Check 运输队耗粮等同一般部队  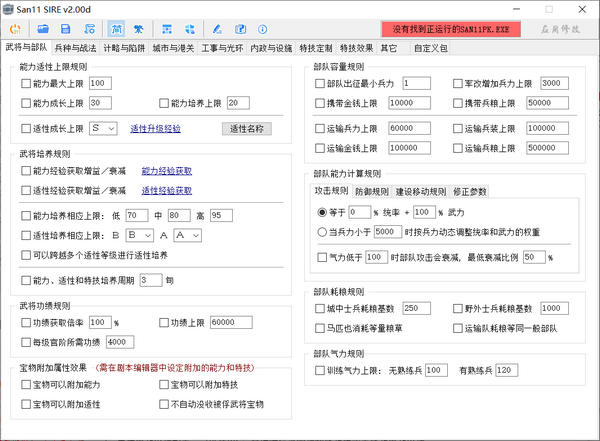(458, 328)
